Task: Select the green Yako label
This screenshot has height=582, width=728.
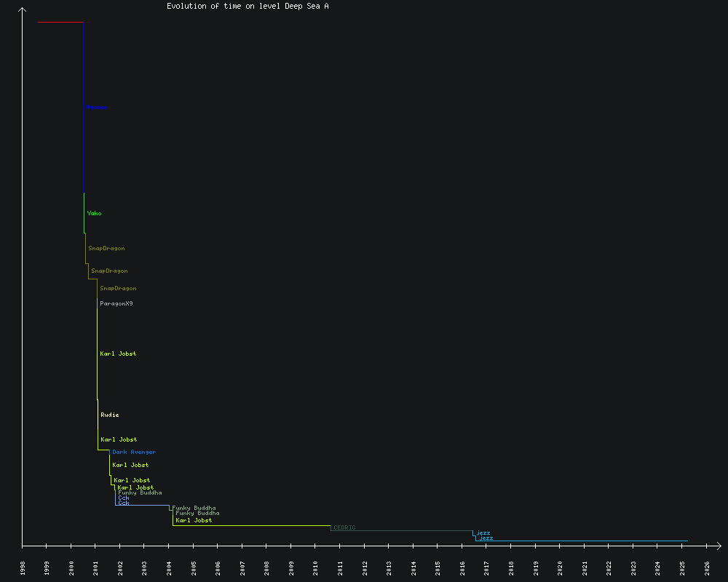Action: 95,213
